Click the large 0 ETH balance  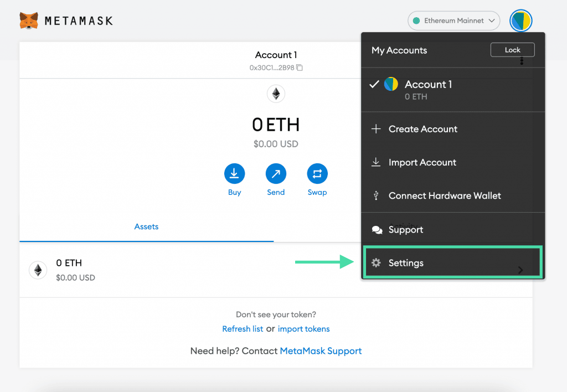pos(276,125)
